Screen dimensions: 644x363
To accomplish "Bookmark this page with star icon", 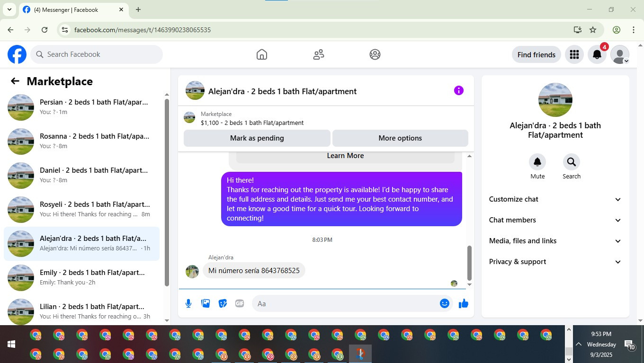I will tap(593, 30).
